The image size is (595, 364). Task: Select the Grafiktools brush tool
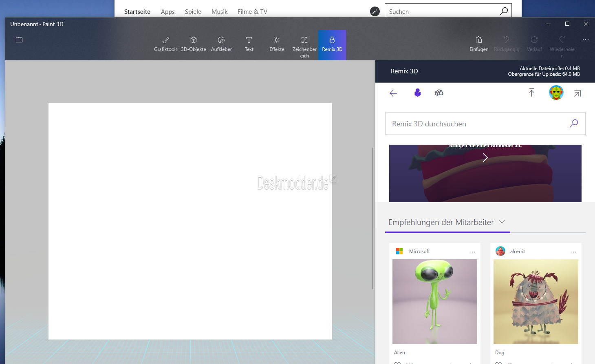point(166,44)
